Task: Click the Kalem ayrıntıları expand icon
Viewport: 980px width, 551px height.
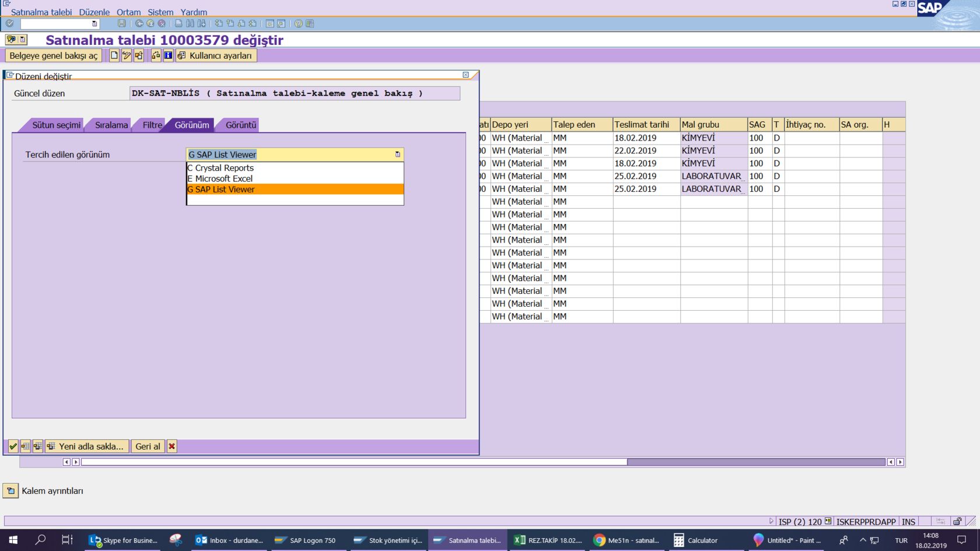Action: click(x=10, y=490)
